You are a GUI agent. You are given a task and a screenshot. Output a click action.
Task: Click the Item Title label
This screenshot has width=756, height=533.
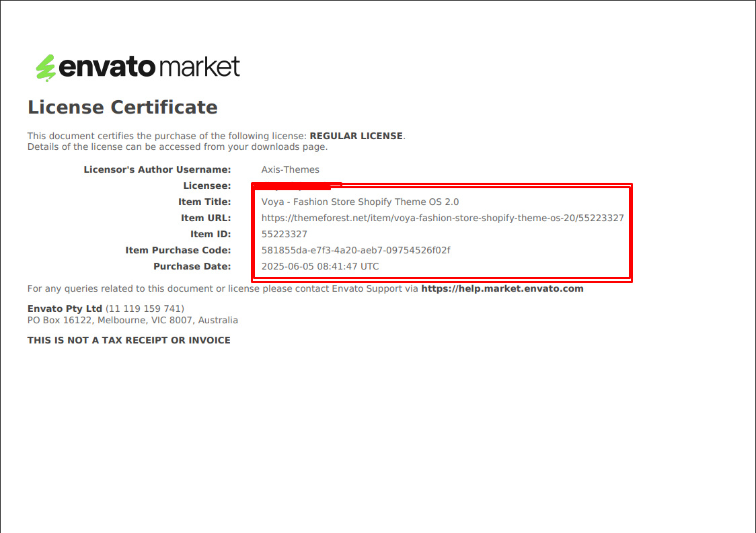204,202
